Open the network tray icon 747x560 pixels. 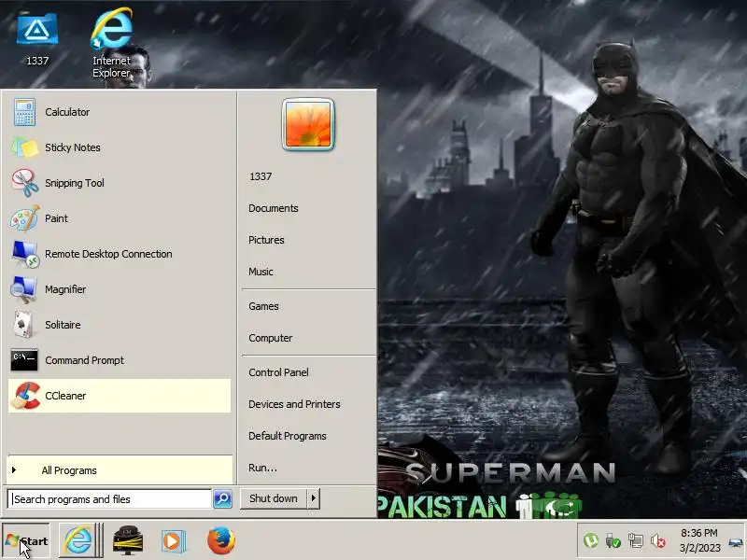tap(636, 541)
